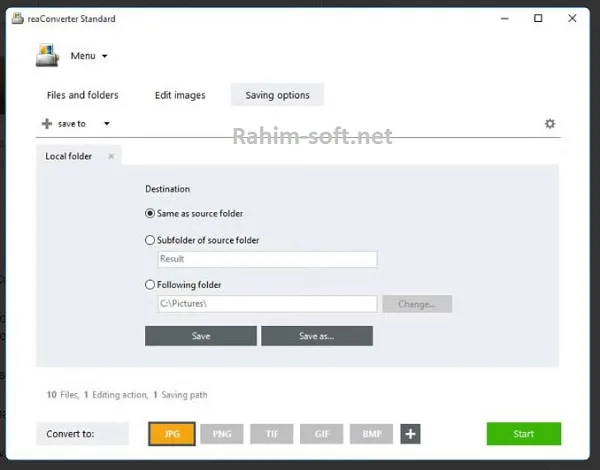
Task: Maximize the reaConverter window
Action: (x=538, y=18)
